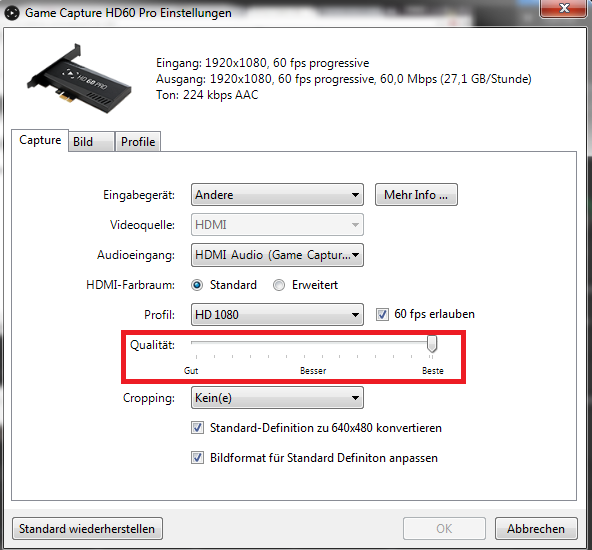Click the disabled Videoquelle HDMI dropdown
Image resolution: width=592 pixels, height=550 pixels.
pyautogui.click(x=277, y=225)
